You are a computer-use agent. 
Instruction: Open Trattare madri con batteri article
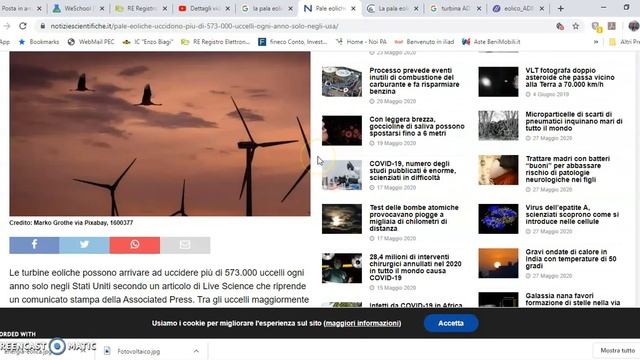568,169
